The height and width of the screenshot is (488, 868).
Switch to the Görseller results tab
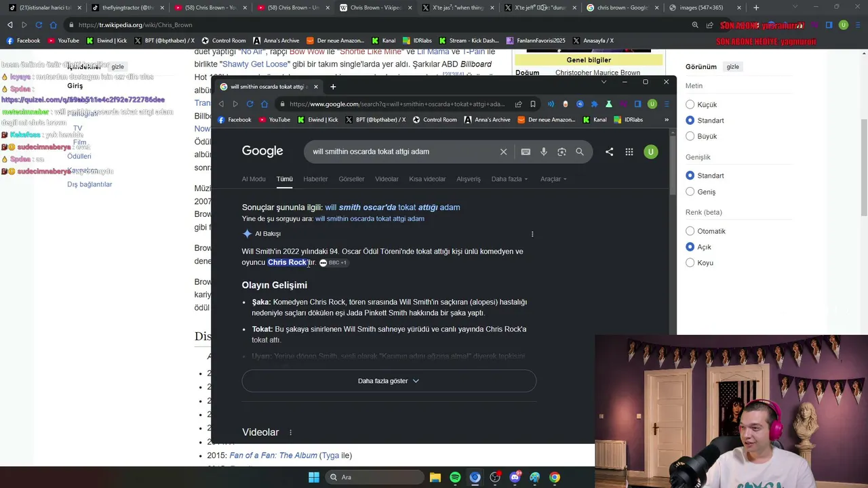(351, 179)
